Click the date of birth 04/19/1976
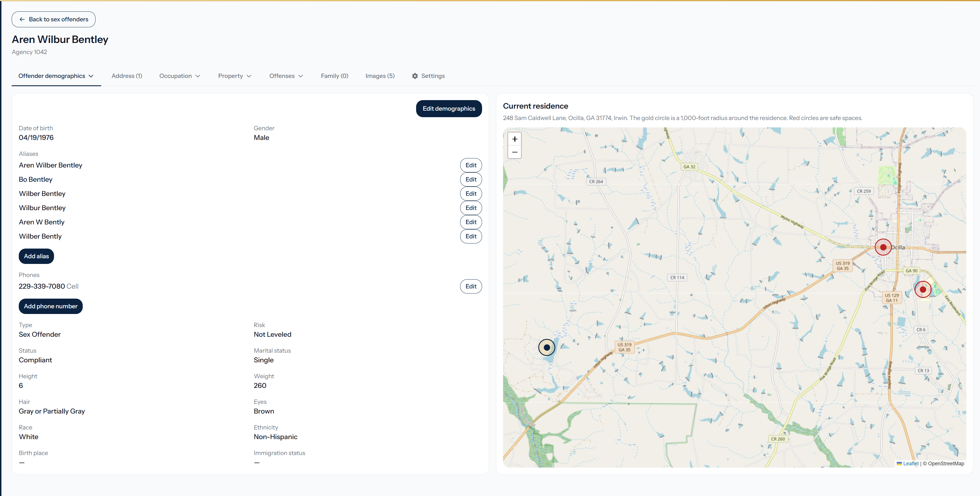 click(36, 137)
